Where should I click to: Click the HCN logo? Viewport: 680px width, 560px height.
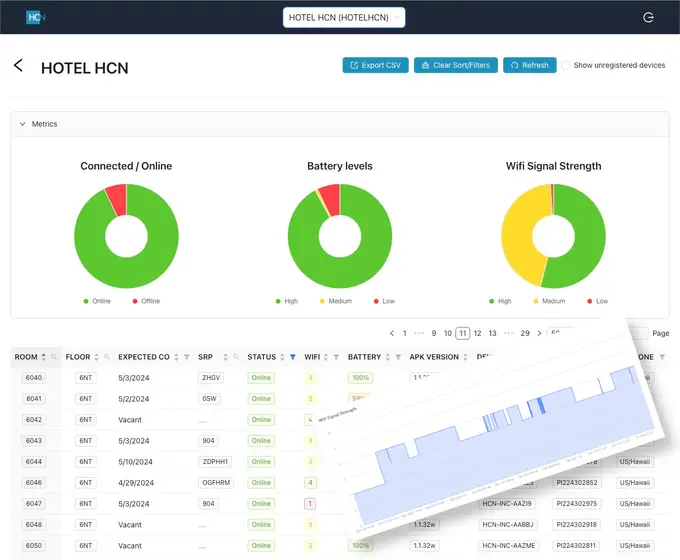[35, 17]
